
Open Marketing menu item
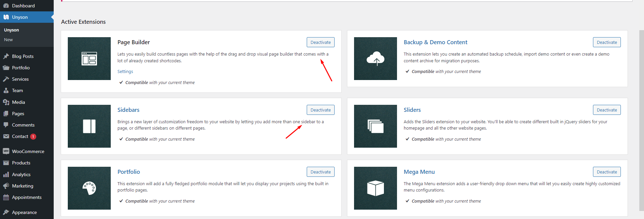pyautogui.click(x=27, y=186)
